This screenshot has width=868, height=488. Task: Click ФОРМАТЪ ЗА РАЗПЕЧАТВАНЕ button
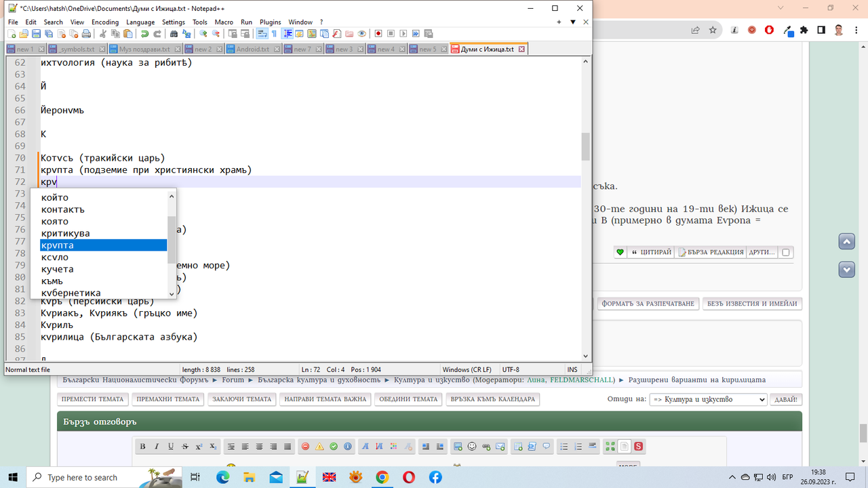647,304
